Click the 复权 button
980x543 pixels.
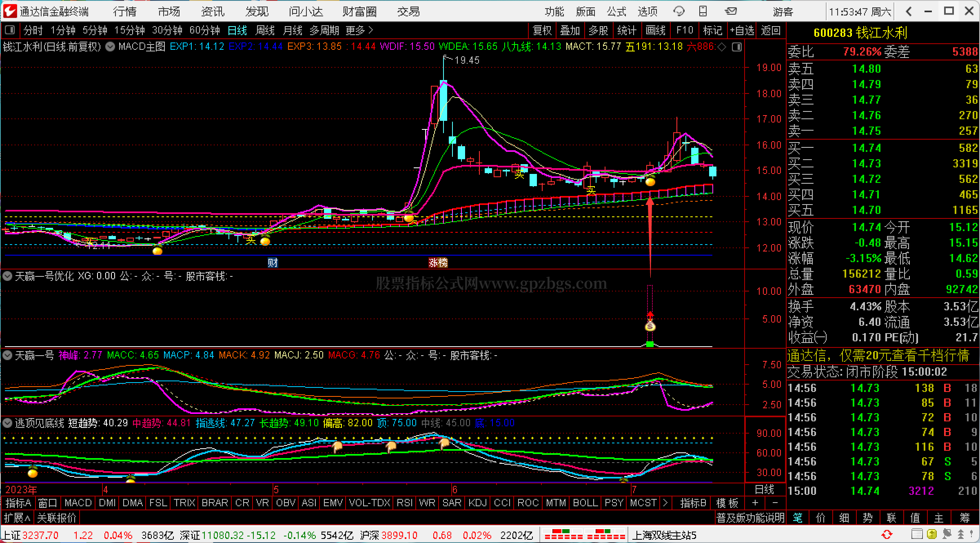click(x=542, y=30)
